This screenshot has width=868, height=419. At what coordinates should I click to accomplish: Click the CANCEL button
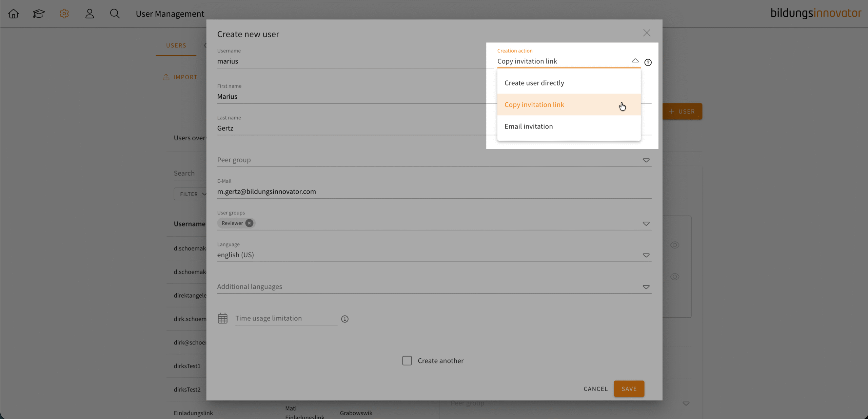(595, 389)
